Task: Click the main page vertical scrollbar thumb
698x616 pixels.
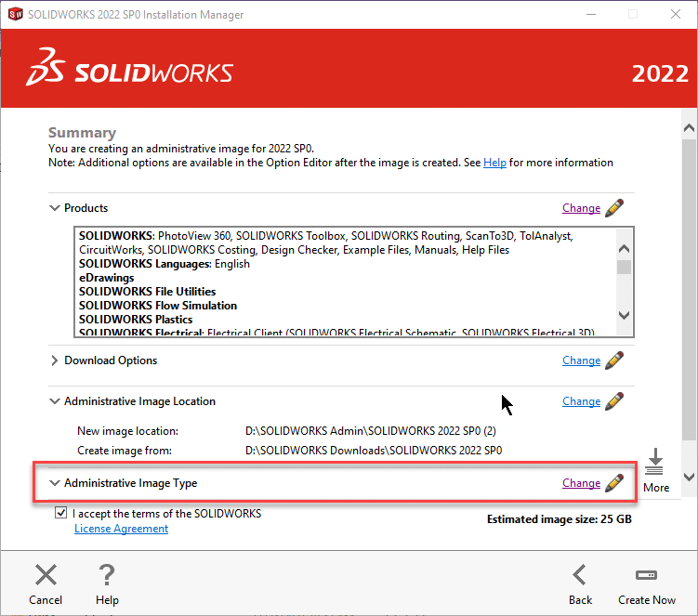Action: (x=689, y=289)
